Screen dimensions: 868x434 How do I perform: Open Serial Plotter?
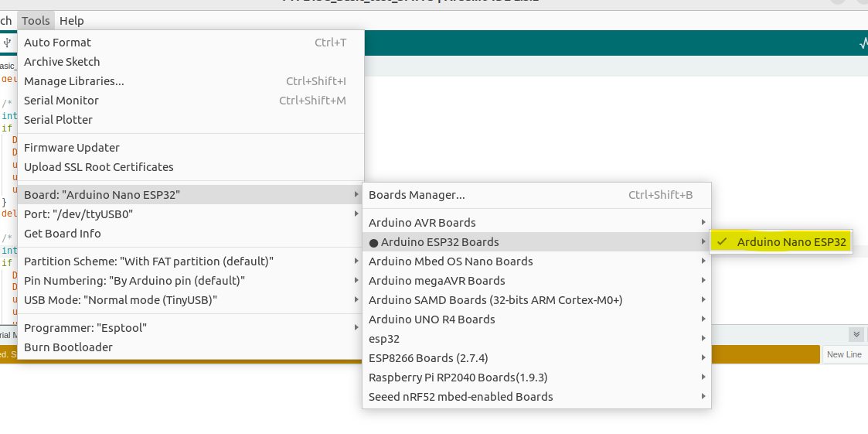click(191, 120)
